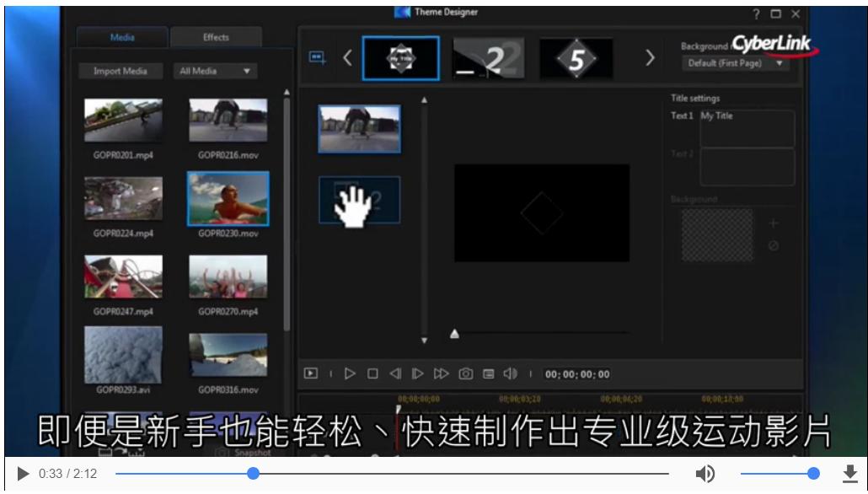Select the Stop playback icon
Image resolution: width=868 pixels, height=494 pixels.
tap(372, 373)
